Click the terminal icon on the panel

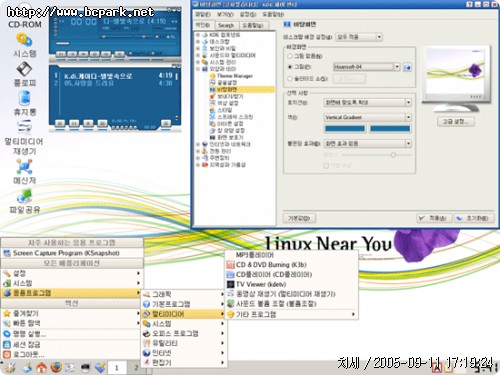tap(85, 368)
